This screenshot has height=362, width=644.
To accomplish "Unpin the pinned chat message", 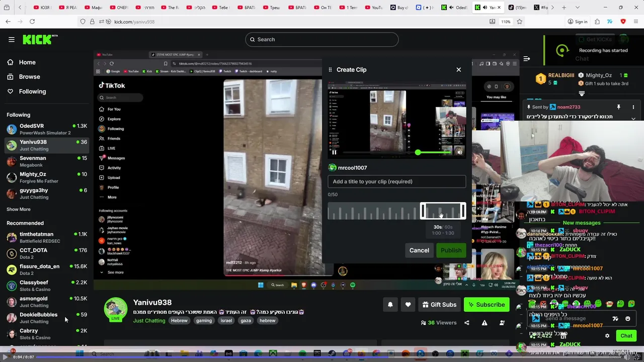I will pos(619,107).
